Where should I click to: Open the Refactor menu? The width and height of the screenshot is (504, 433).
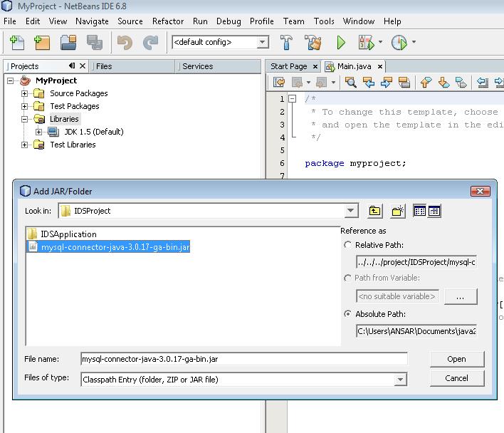click(168, 21)
